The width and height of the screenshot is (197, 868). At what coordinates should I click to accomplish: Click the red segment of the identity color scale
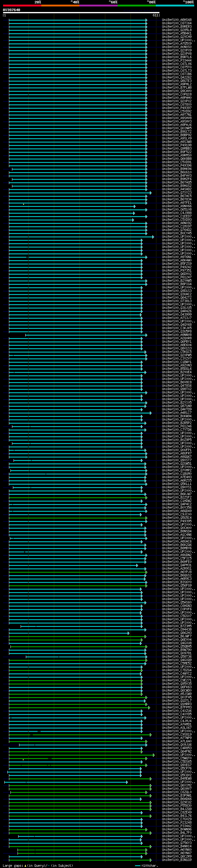click(22, 6)
